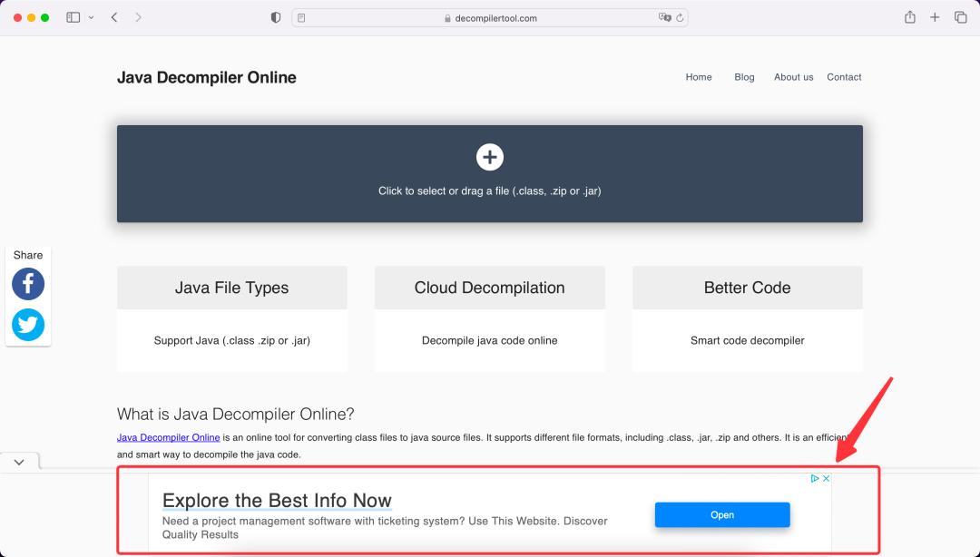Image resolution: width=980 pixels, height=557 pixels.
Task: Collapse the bottom ad panel chevron
Action: pyautogui.click(x=19, y=462)
